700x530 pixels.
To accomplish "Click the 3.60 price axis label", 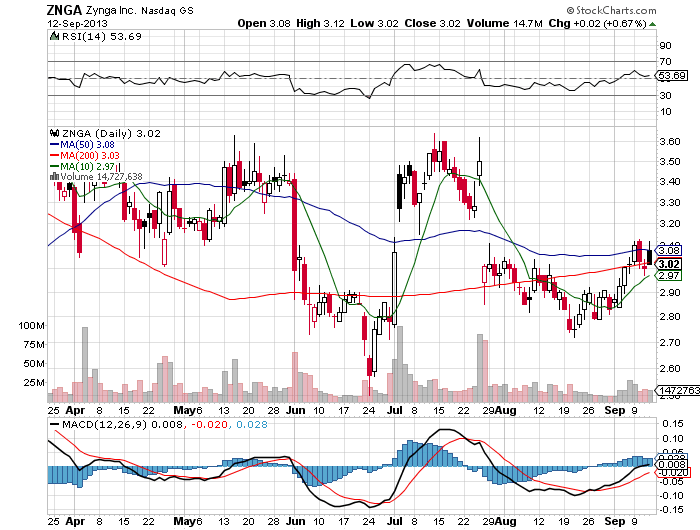I will click(670, 142).
